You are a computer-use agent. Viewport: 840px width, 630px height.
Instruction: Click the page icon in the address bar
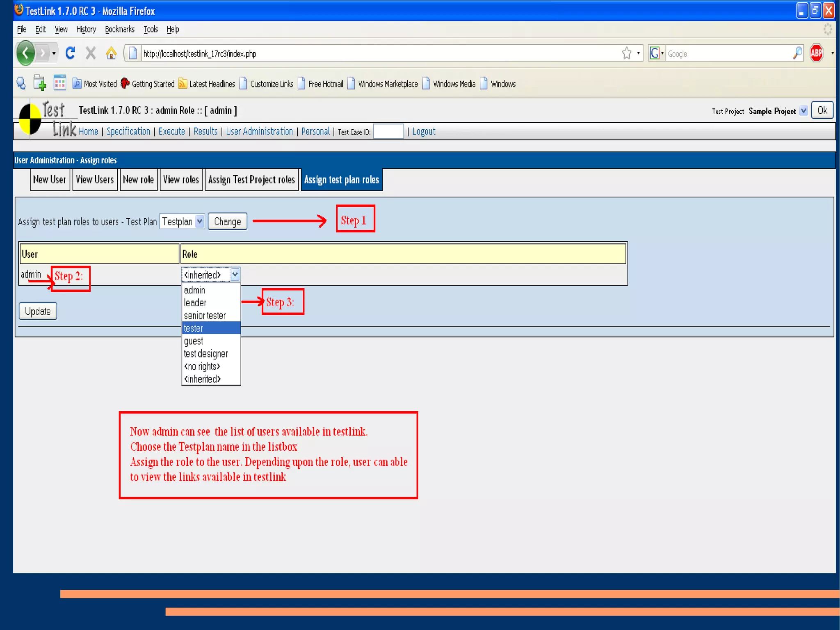132,53
